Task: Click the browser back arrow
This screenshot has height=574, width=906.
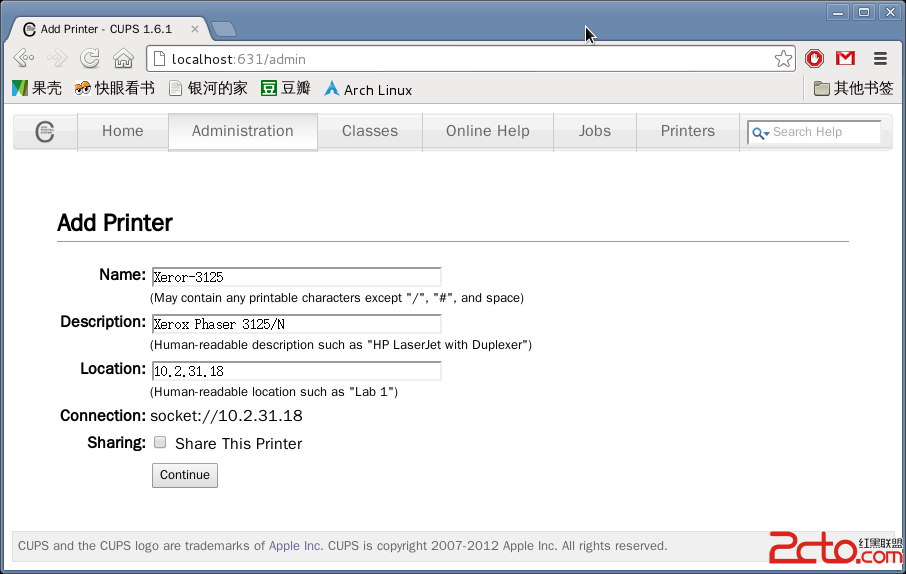Action: (24, 58)
